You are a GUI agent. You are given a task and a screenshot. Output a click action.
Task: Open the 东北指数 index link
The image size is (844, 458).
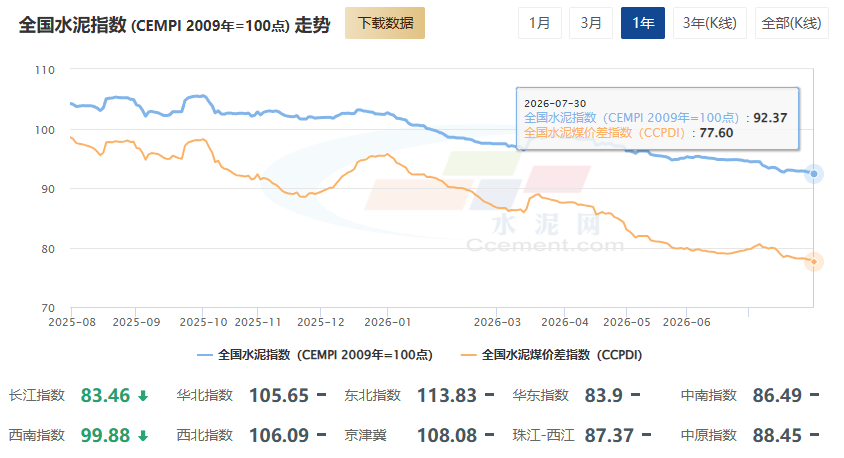pyautogui.click(x=372, y=396)
